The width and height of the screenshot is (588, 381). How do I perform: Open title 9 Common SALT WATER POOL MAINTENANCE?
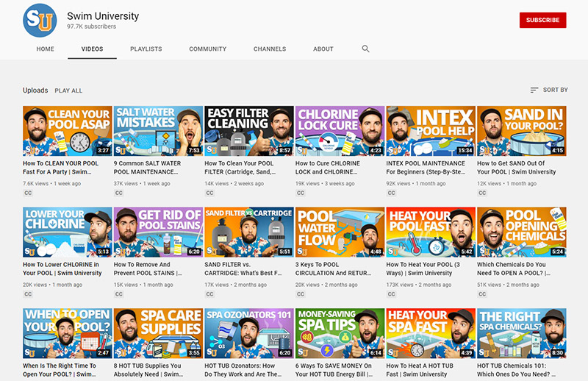click(x=148, y=168)
